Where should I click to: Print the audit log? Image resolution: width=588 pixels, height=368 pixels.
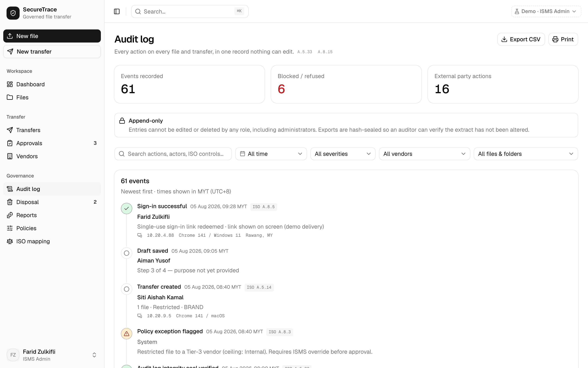click(563, 39)
